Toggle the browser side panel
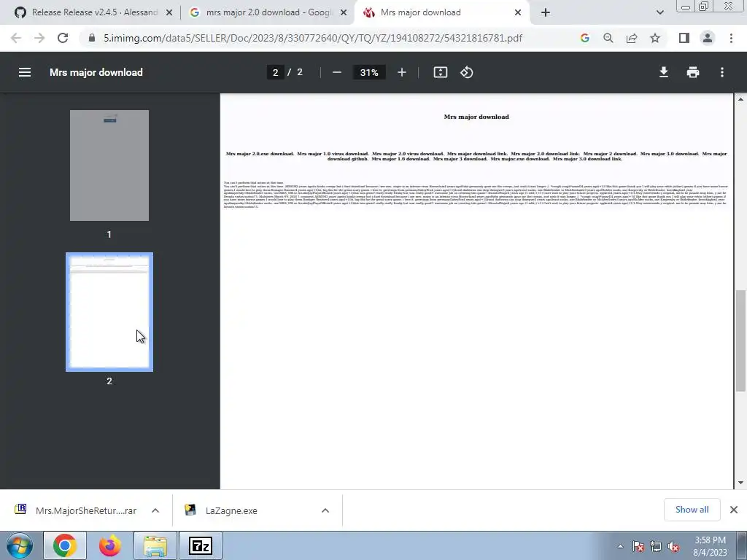Screen dimensions: 747x560 (684, 38)
